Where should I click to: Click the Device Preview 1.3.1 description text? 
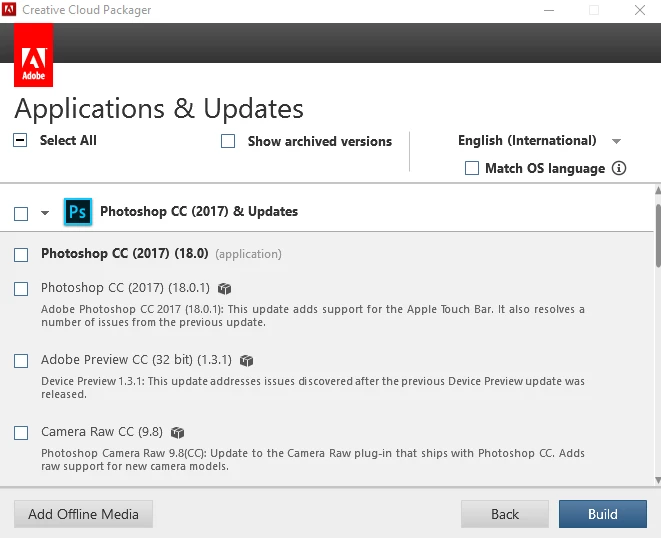click(x=313, y=387)
